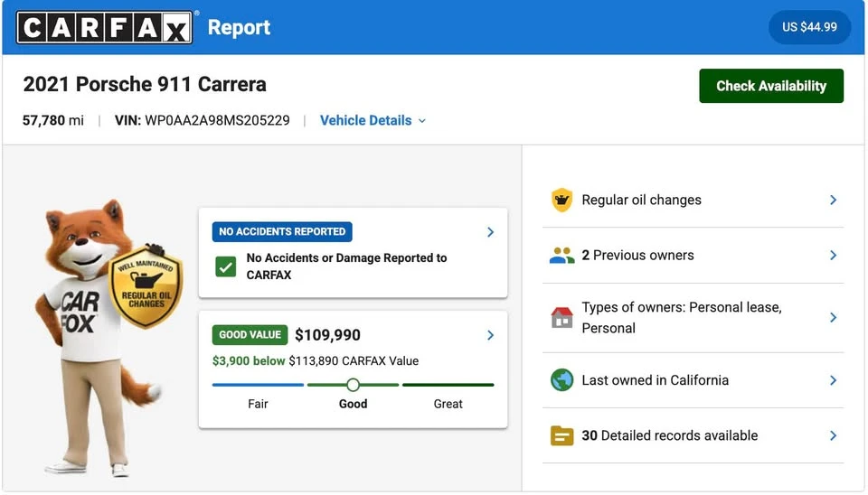The width and height of the screenshot is (868, 495).
Task: Click the $109,990 price text
Action: pyautogui.click(x=327, y=335)
